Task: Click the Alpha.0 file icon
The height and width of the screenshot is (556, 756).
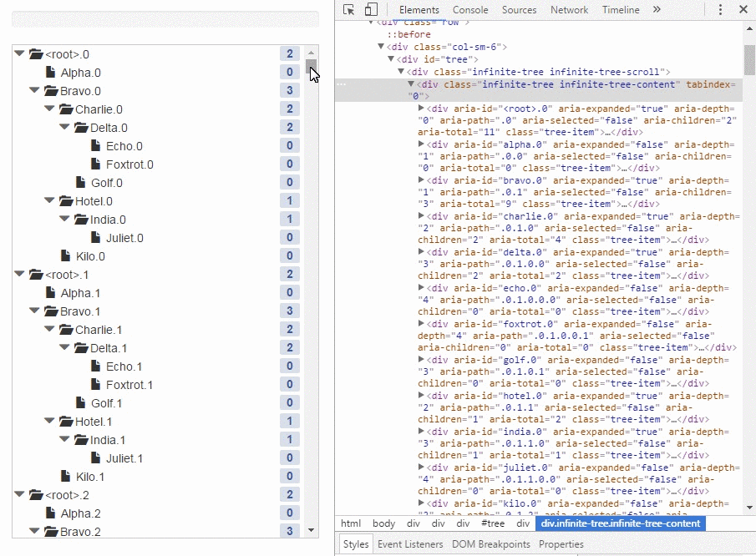Action: coord(50,73)
